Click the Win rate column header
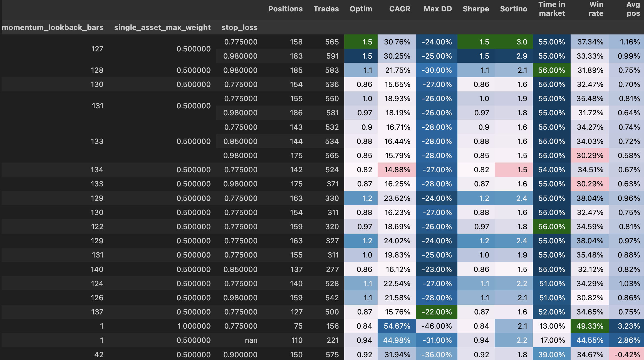This screenshot has height=360, width=644. 596,9
